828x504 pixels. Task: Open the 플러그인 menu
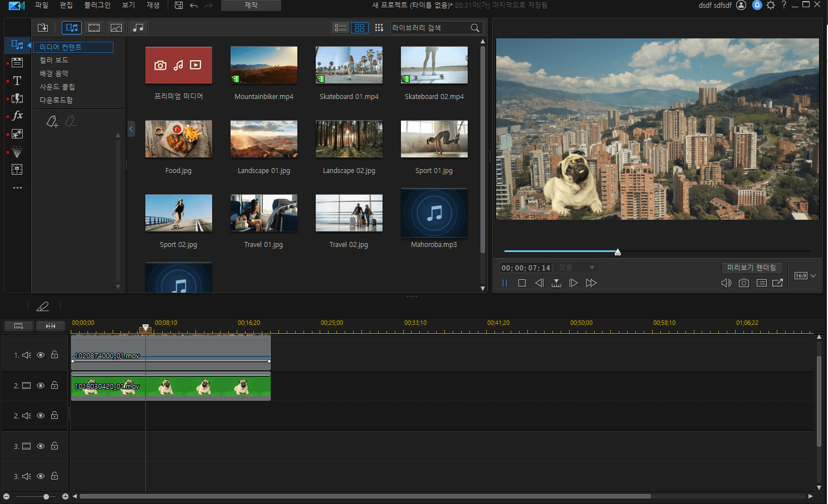click(x=97, y=5)
